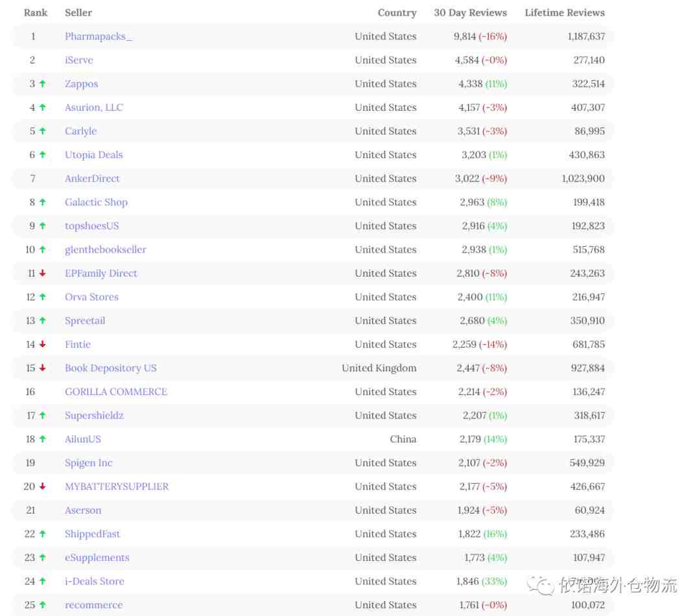Screen dimensions: 700x616
Task: Click the Seller column header
Action: click(x=78, y=12)
